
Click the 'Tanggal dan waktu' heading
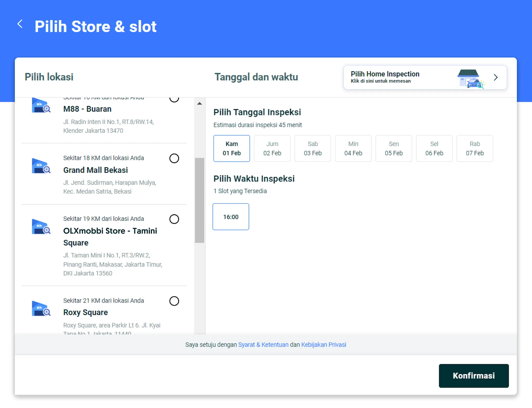256,77
